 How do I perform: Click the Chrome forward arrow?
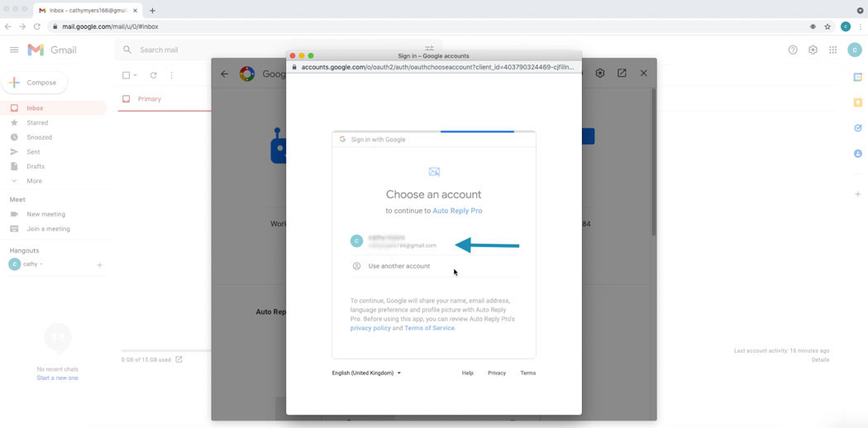22,26
